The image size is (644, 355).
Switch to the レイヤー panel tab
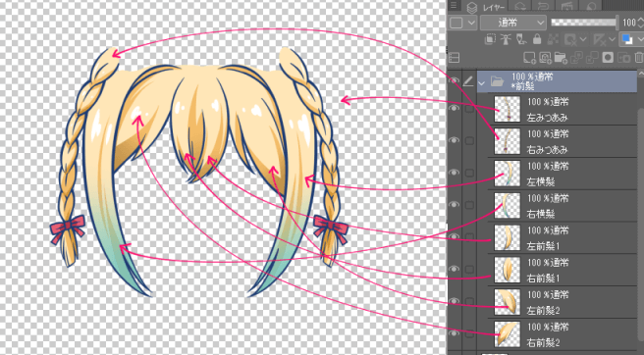tap(488, 6)
